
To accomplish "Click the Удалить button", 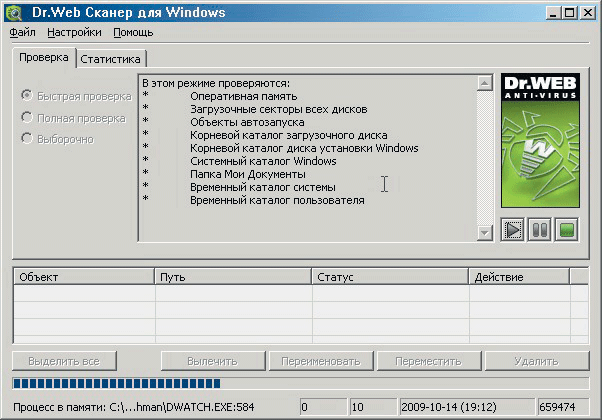I will tap(536, 360).
